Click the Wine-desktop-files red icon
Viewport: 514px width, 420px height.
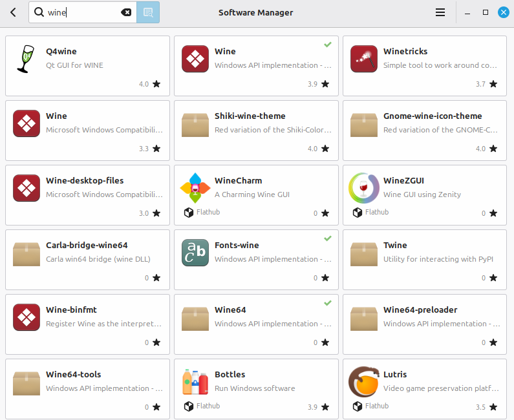point(27,188)
